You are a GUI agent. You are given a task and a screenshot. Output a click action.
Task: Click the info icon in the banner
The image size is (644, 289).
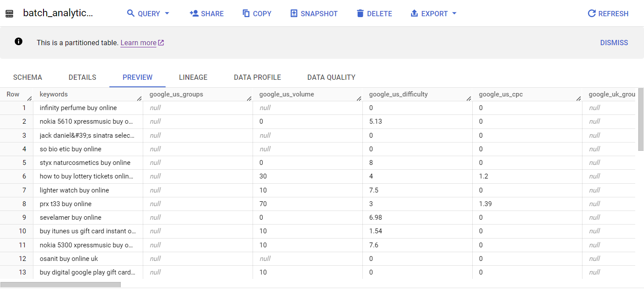click(18, 41)
